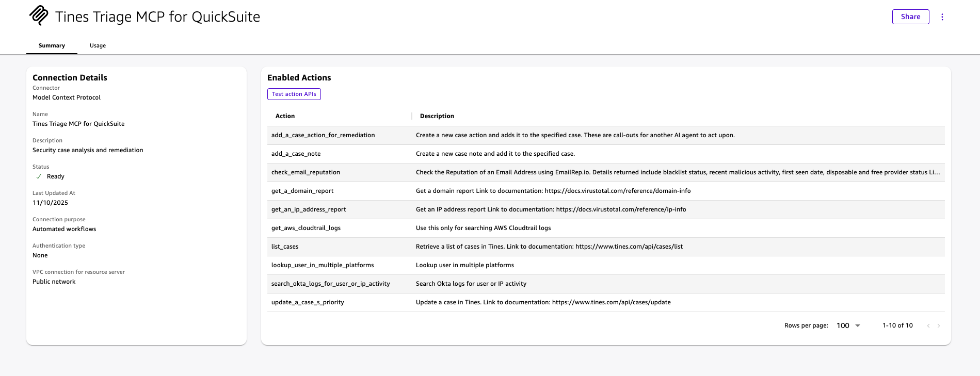The image size is (980, 376).
Task: Click the Test action APIs button
Action: (294, 94)
